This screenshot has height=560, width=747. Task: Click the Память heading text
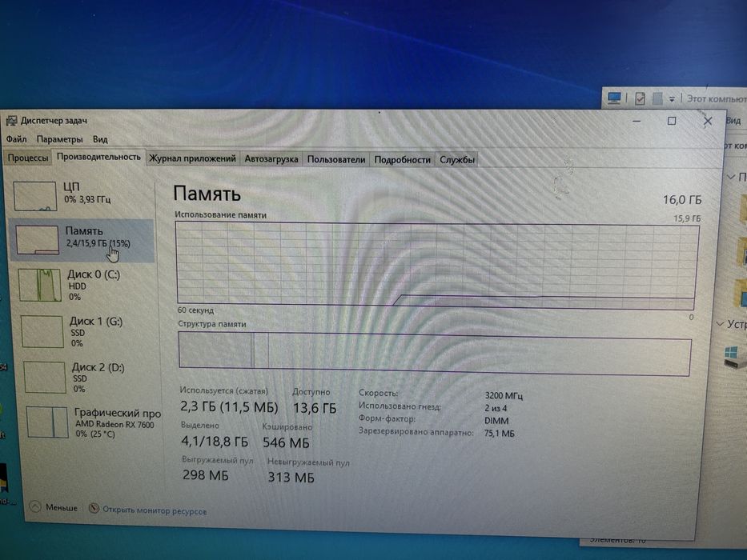click(207, 194)
